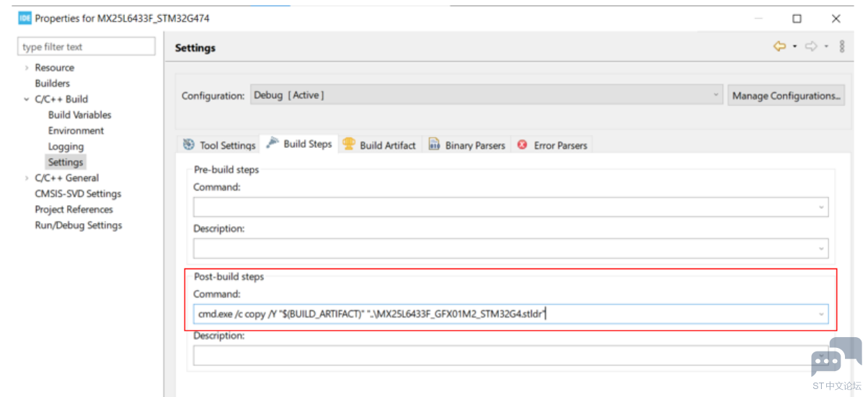This screenshot has height=397, width=868.
Task: Open the Post-build Command dropdown arrow
Action: [820, 314]
